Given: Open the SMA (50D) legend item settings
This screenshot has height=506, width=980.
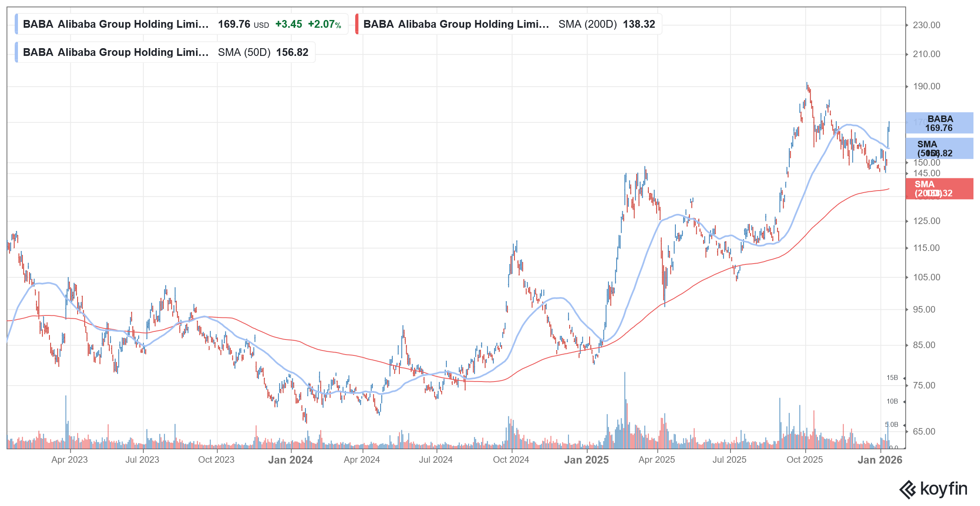Looking at the screenshot, I should [x=244, y=52].
